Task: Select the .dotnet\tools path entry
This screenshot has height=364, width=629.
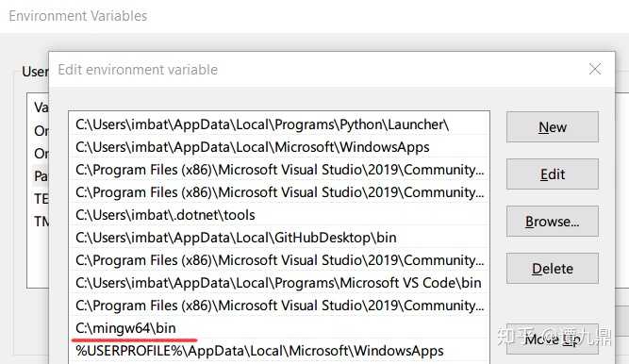Action: tap(279, 215)
